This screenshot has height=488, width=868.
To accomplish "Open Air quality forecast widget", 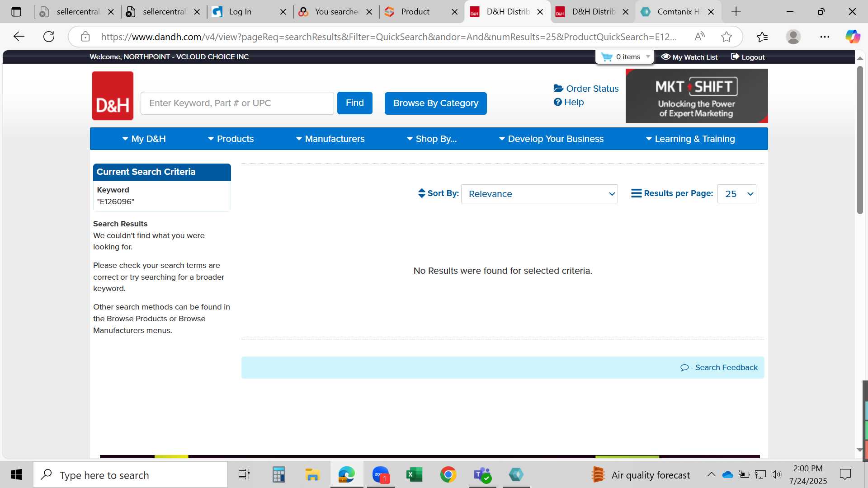I will tap(641, 475).
